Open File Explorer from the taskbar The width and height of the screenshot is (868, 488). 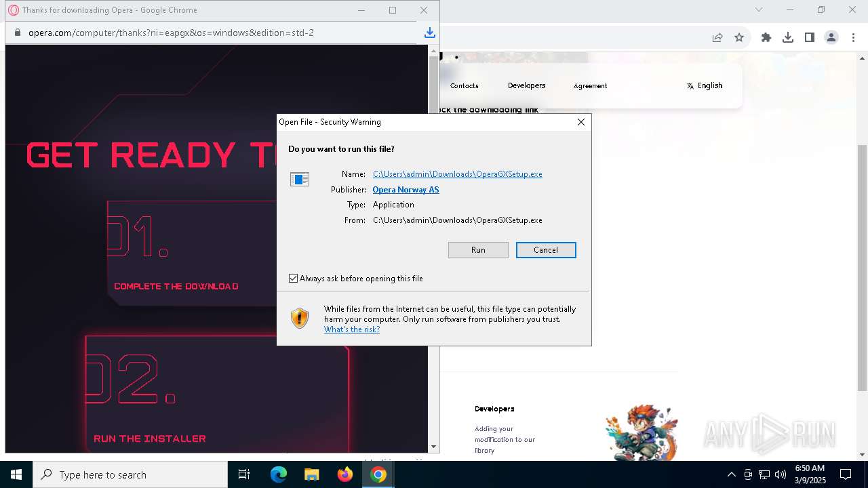point(311,474)
